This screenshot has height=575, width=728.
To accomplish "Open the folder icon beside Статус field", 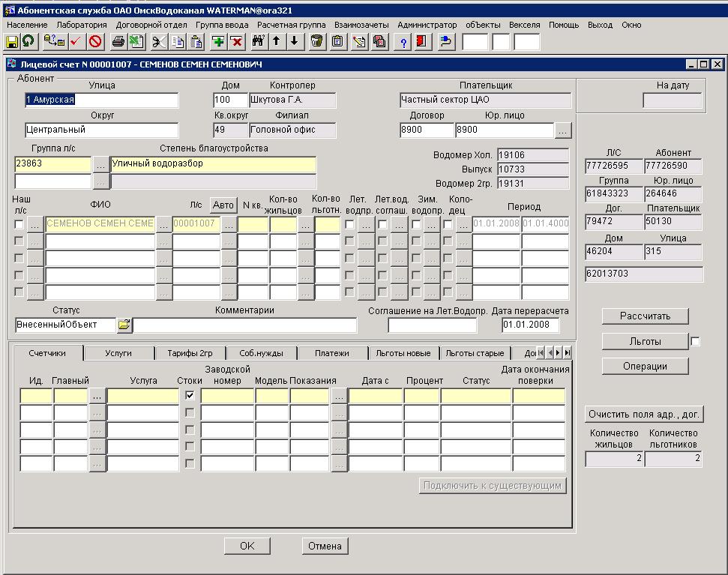I will pyautogui.click(x=124, y=325).
